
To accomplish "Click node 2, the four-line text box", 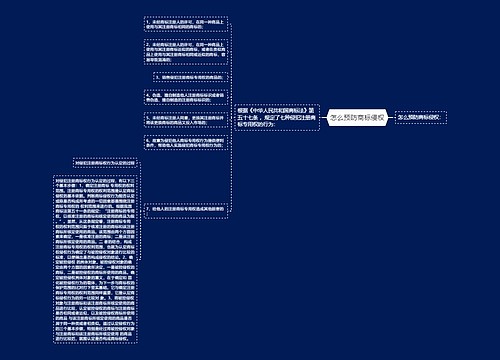I will point(186,52).
